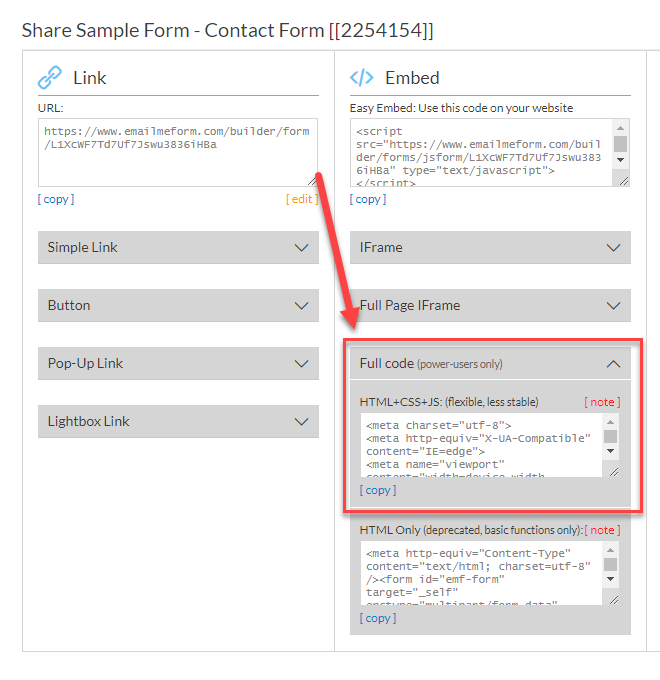Click the URL box resize grip
The height and width of the screenshot is (680, 660).
[x=312, y=181]
